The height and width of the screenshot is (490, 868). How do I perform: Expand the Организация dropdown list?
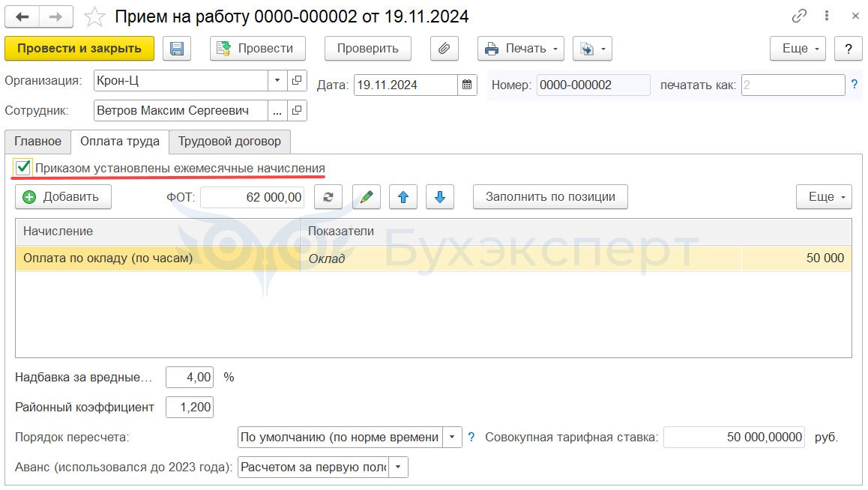point(277,81)
